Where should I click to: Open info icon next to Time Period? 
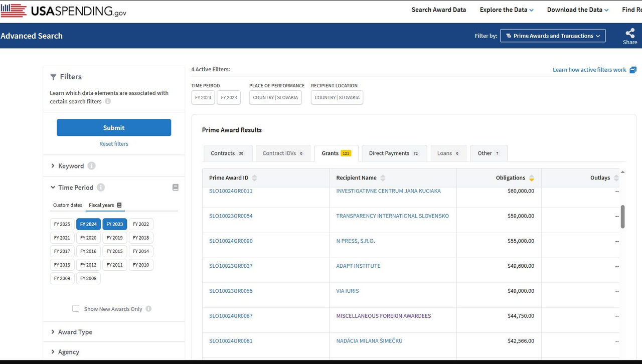101,188
